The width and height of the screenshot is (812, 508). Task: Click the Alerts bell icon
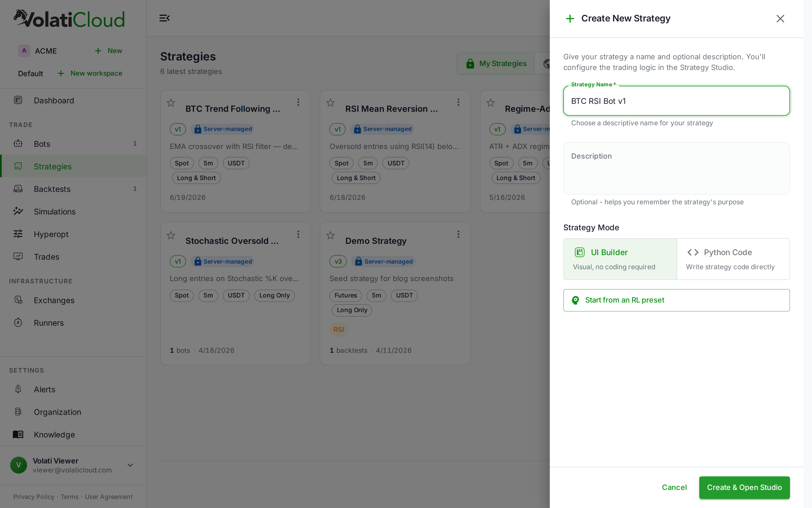pos(18,389)
